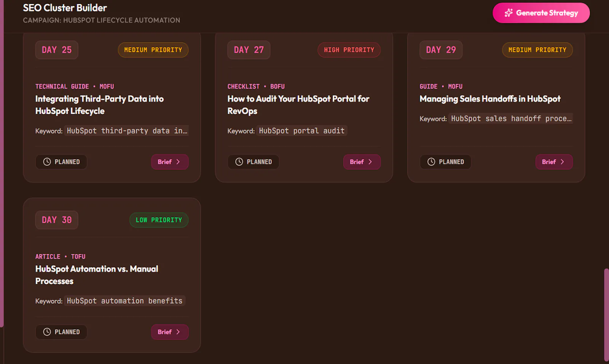Open 'HubSpot Automation vs. Manual Processes' title

[x=97, y=275]
